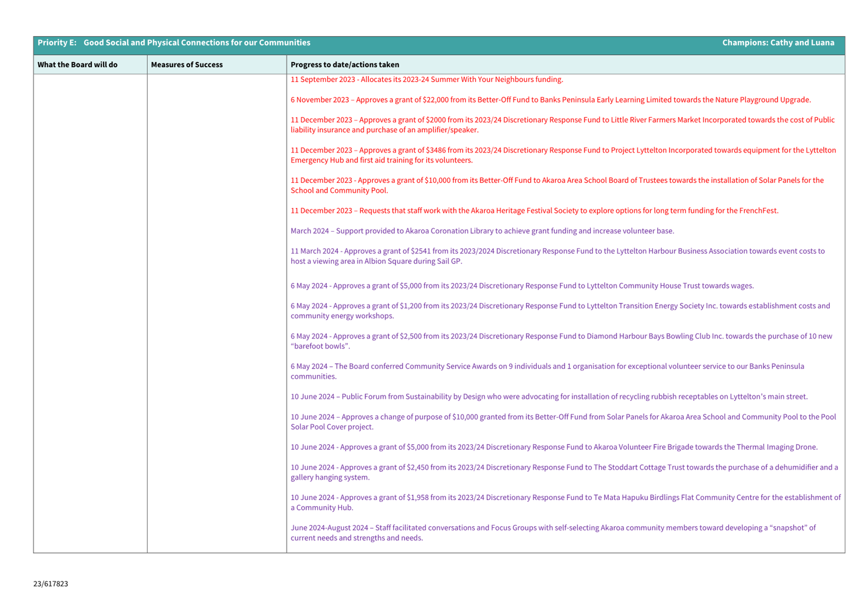Click the Lyttelton Community House Trust wages entry
The height and width of the screenshot is (614, 868).
click(x=522, y=286)
